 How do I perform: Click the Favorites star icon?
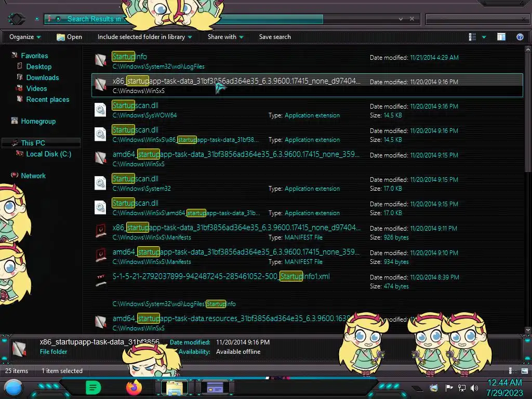(x=14, y=55)
